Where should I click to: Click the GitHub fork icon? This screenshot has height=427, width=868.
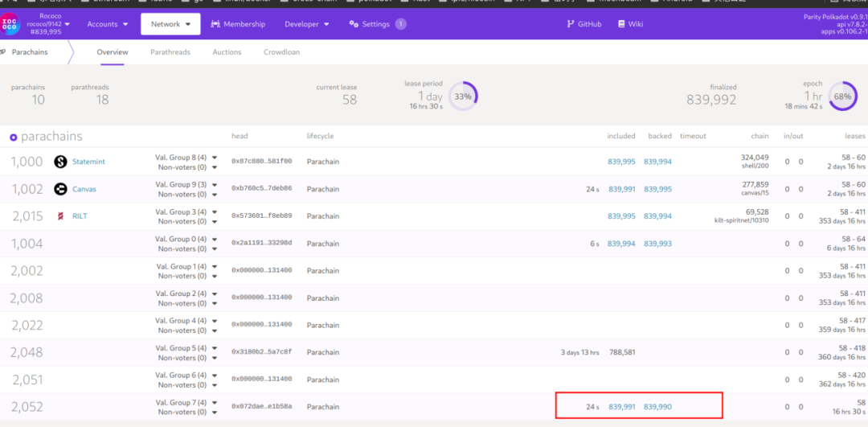[x=570, y=24]
